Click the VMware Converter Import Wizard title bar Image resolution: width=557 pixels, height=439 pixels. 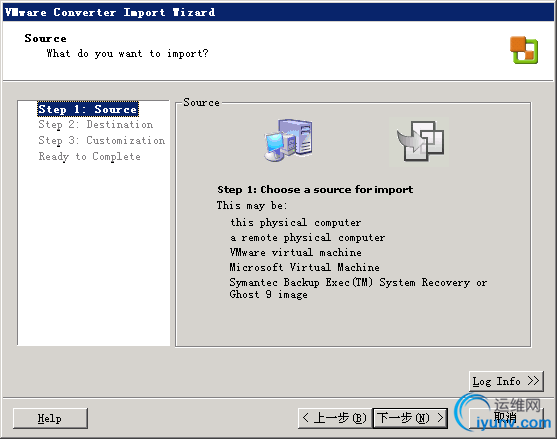click(x=278, y=12)
